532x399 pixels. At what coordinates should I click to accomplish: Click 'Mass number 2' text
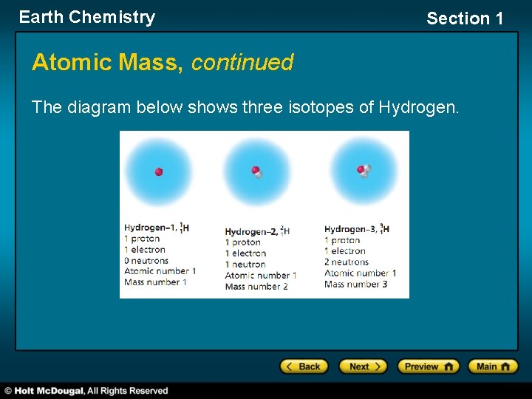coord(256,287)
